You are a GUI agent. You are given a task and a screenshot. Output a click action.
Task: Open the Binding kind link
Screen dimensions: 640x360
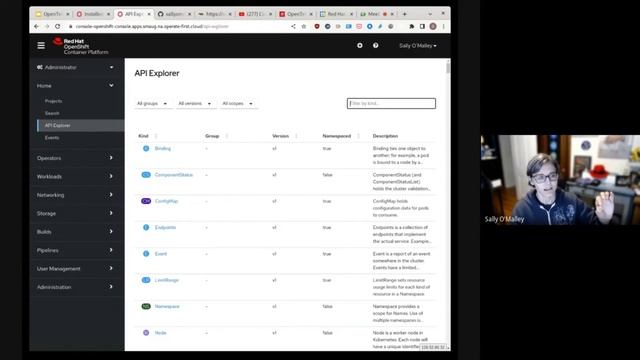point(163,149)
